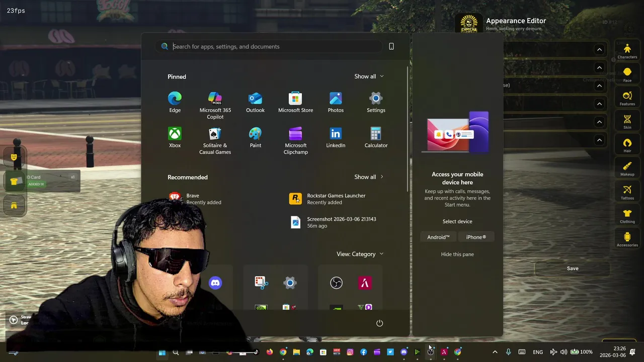Screen dimensions: 644x362
Task: Open Outlook from the pinned apps
Action: 255,102
